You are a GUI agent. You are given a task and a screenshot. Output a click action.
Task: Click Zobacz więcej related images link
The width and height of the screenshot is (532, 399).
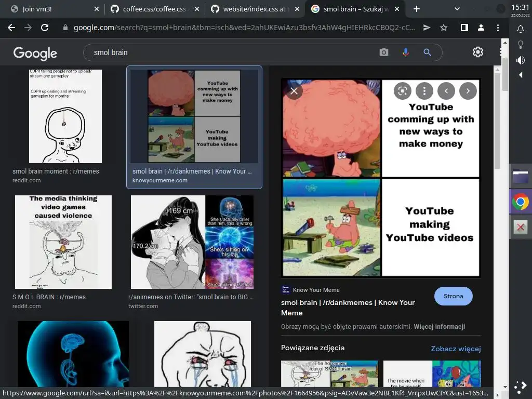point(456,349)
